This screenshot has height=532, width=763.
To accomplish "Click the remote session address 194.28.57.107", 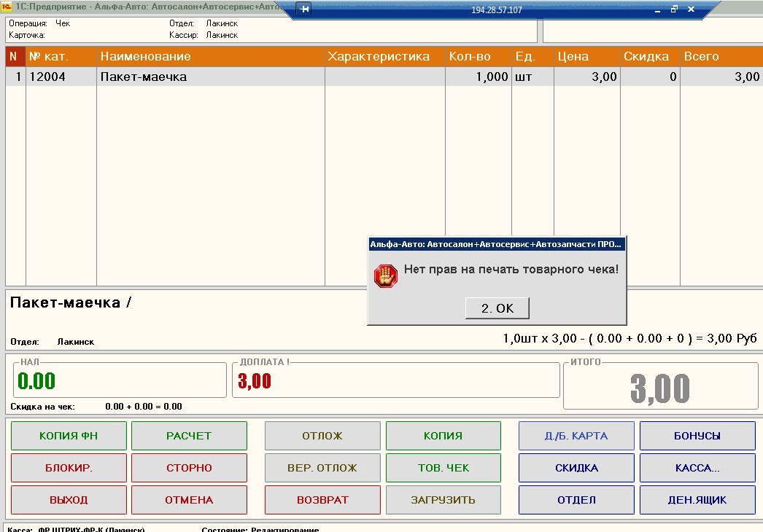I will pyautogui.click(x=496, y=9).
